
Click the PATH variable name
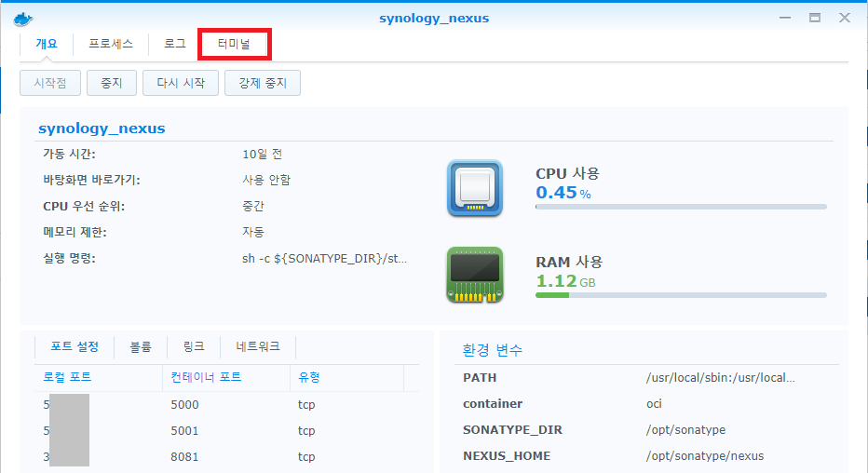(480, 378)
